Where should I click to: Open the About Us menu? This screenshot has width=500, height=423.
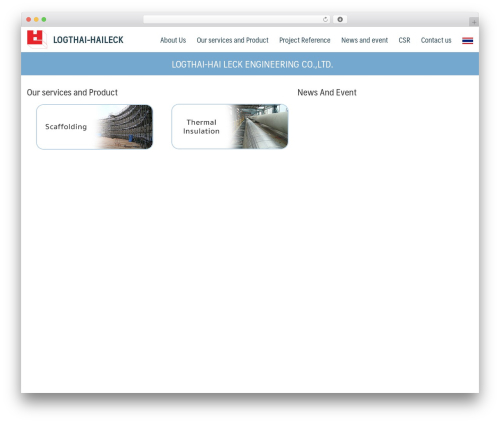tap(173, 40)
